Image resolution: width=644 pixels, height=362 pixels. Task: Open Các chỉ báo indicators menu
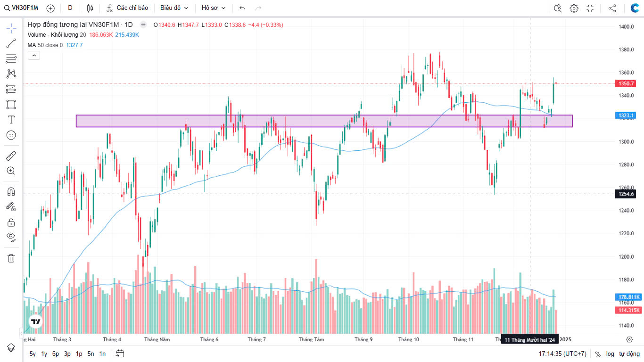click(127, 8)
